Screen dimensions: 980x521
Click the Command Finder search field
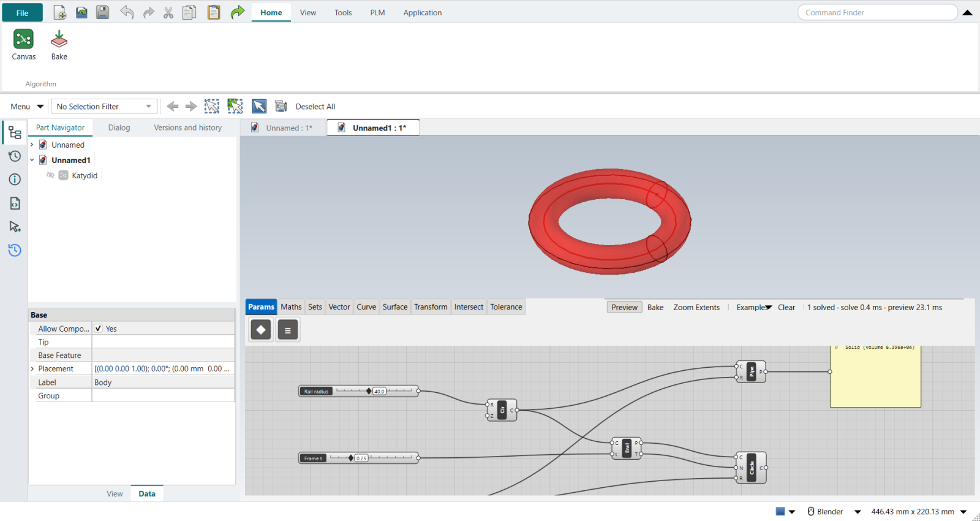click(878, 12)
